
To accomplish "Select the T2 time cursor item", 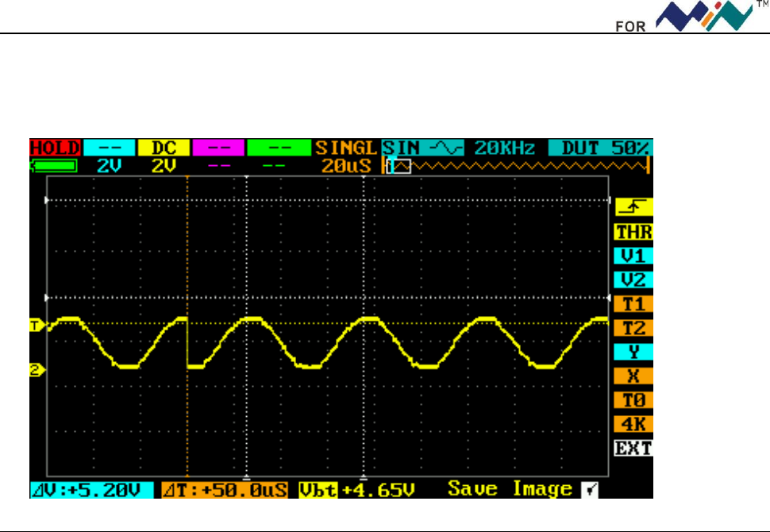I will [633, 328].
